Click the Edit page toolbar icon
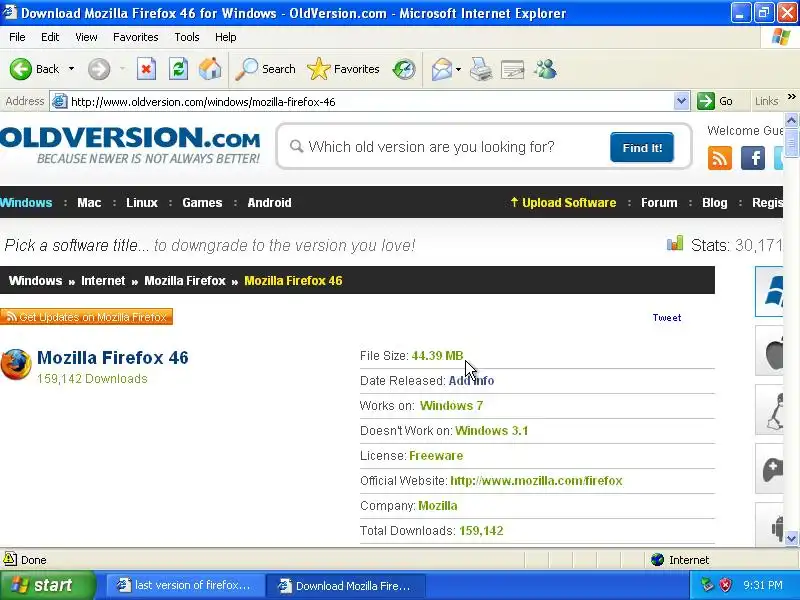Screen dimensions: 800x600 [x=513, y=69]
